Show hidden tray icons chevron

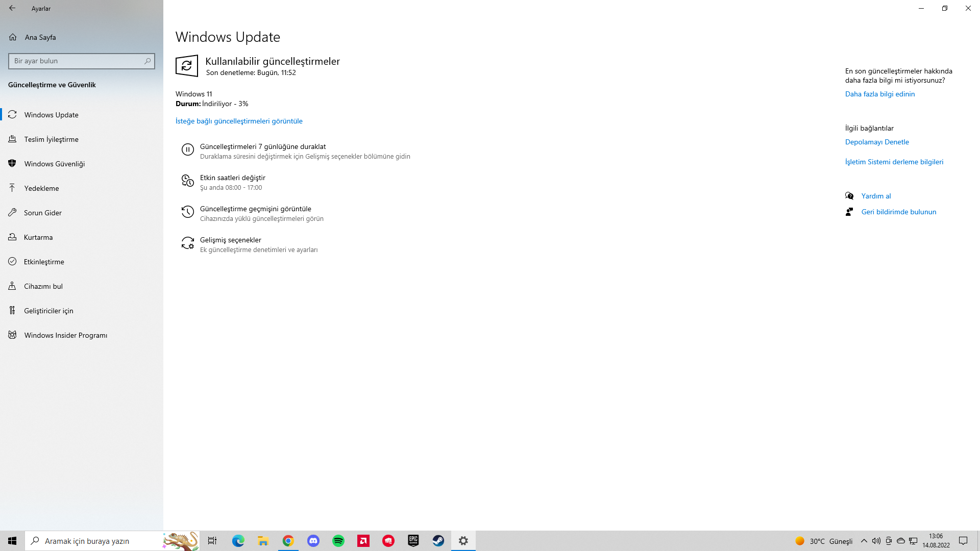864,541
